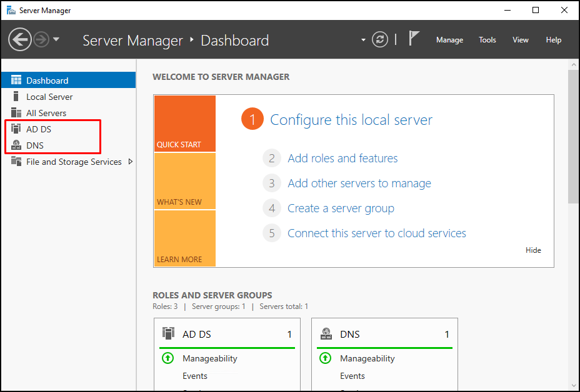Click the 'Servers total: 1' text
The height and width of the screenshot is (392, 580).
click(284, 306)
